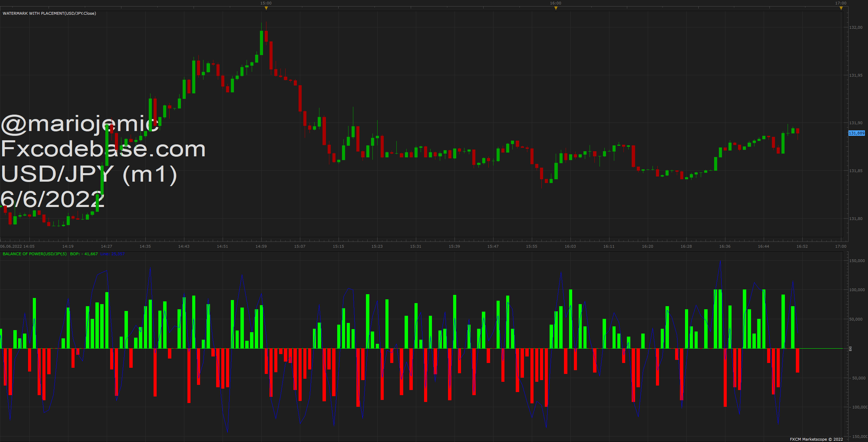Click the - 100,000 BOP axis label
The width and height of the screenshot is (868, 442).
pyautogui.click(x=858, y=407)
